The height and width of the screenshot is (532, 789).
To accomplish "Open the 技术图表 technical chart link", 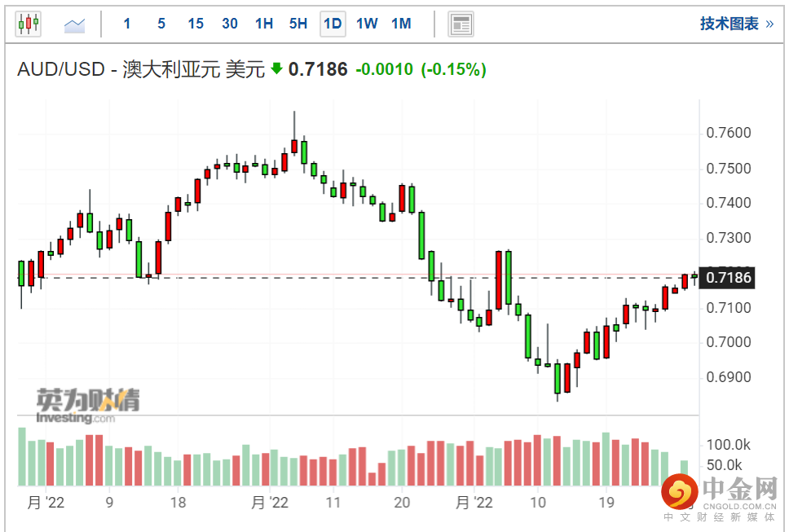I will pyautogui.click(x=736, y=24).
